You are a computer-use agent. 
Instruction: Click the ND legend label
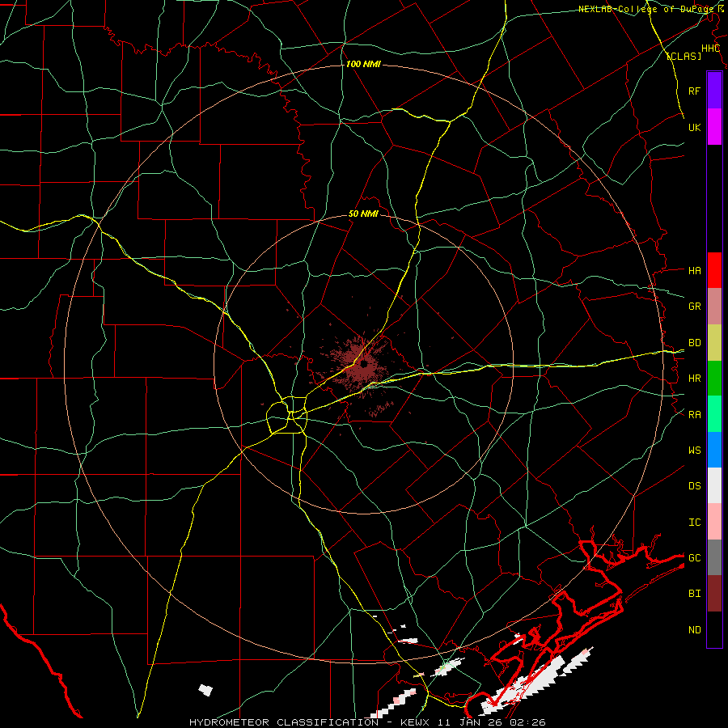694,630
